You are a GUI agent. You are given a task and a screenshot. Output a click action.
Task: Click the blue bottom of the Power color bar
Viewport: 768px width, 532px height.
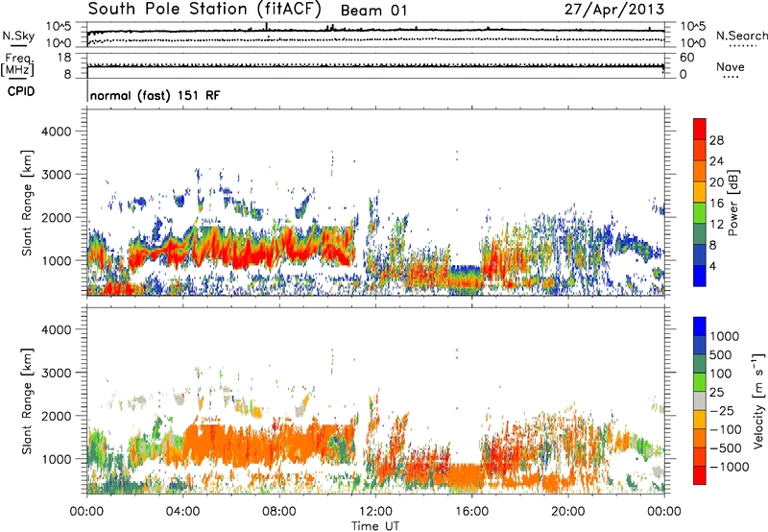click(x=700, y=276)
